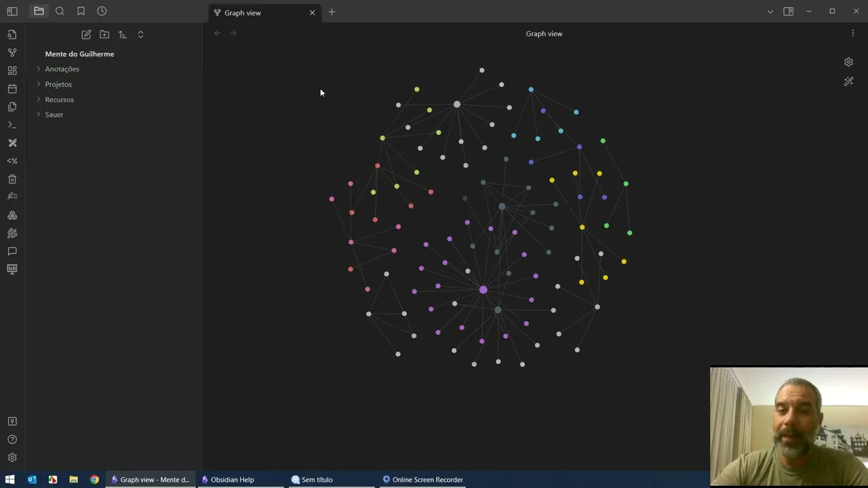Open the bookmarks tab in sidebar
868x488 pixels.
(x=81, y=12)
